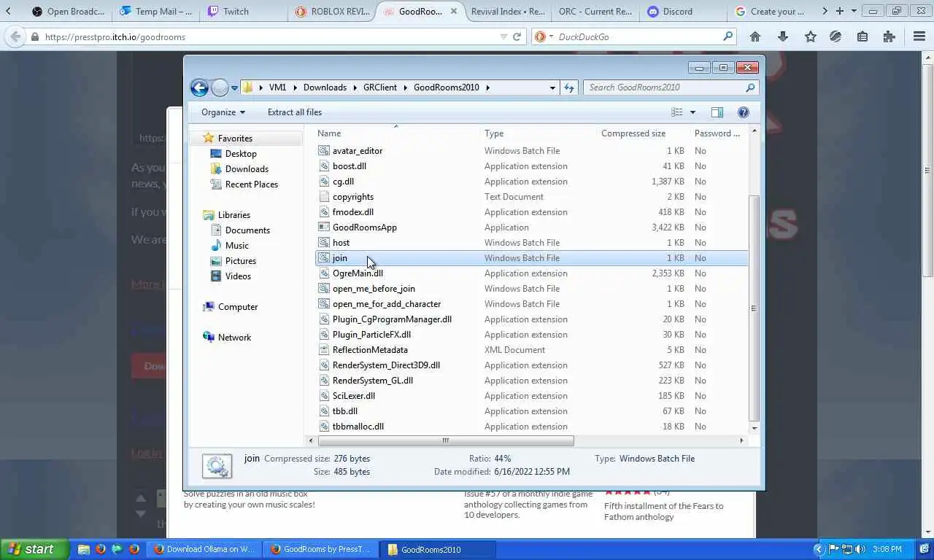Select the boost.dll file icon
Image resolution: width=934 pixels, height=560 pixels.
(x=324, y=166)
